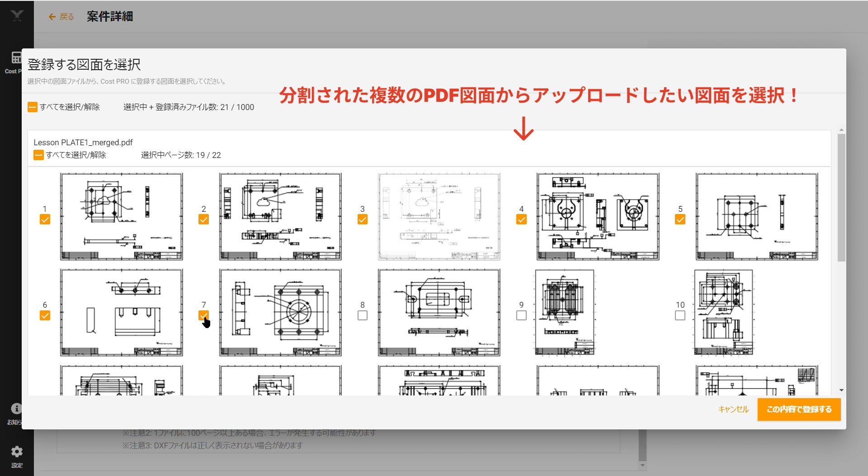Select page 9 drawing thumbnail
The width and height of the screenshot is (868, 476).
(x=565, y=313)
